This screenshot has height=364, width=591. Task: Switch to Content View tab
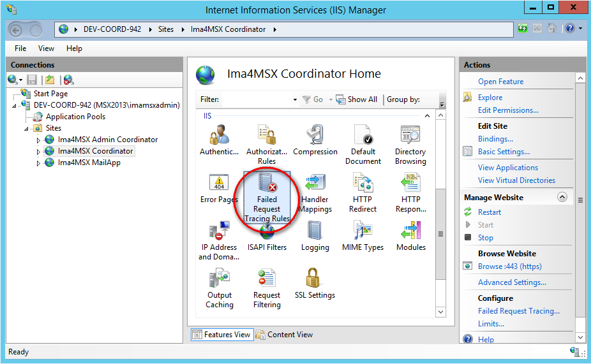[x=285, y=334]
